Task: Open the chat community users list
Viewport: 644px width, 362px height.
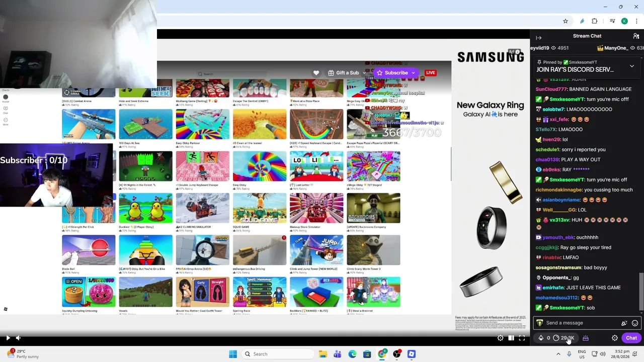Action: point(636,36)
